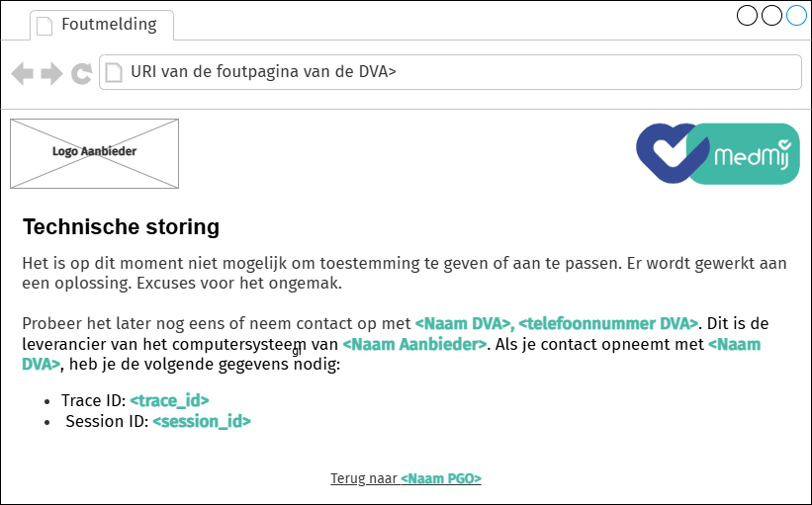Click the leftmost window control circle
812x505 pixels.
point(748,16)
